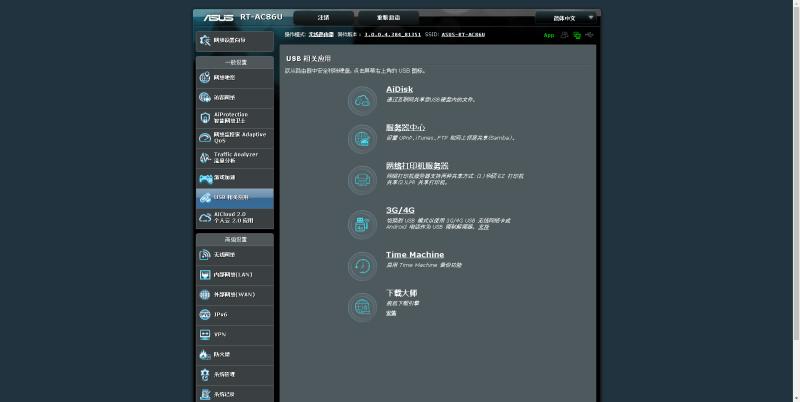Click the Time Machine title link
800x402 pixels.
tap(415, 255)
